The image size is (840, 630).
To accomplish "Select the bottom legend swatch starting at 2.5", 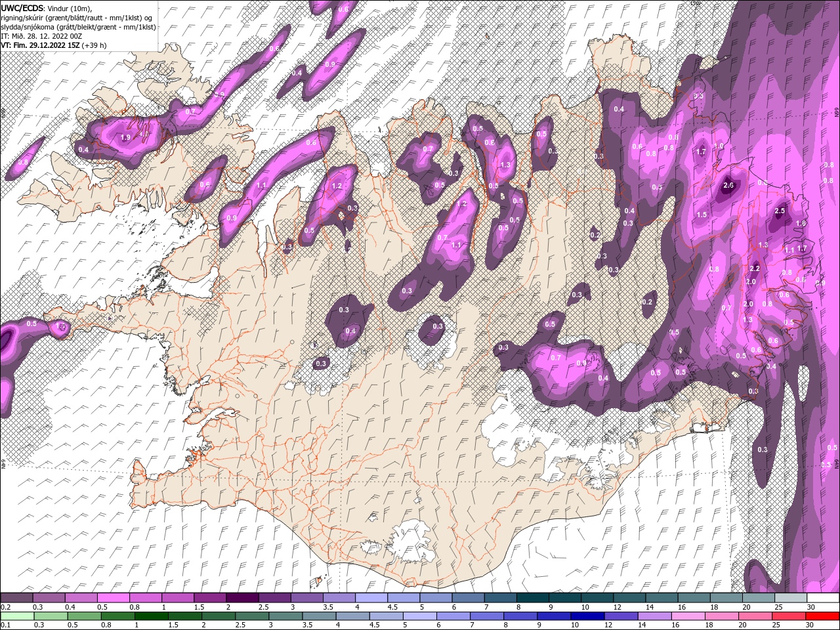I will (251, 616).
